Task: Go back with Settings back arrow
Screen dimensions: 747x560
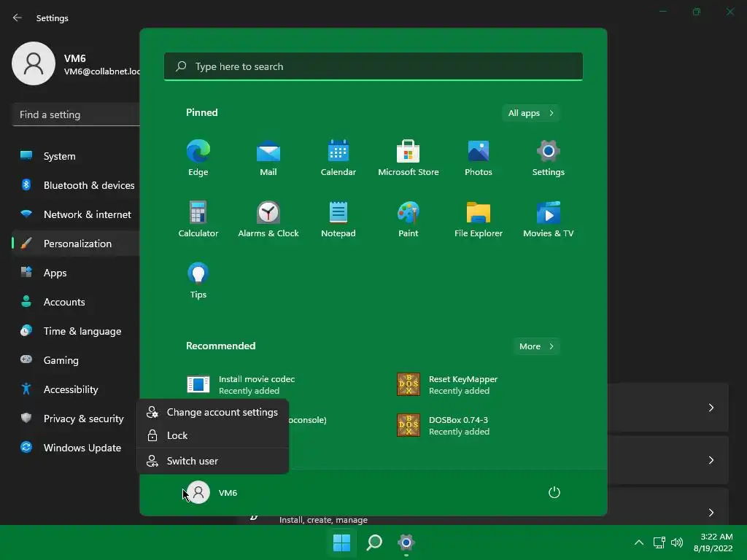Action: (x=18, y=17)
